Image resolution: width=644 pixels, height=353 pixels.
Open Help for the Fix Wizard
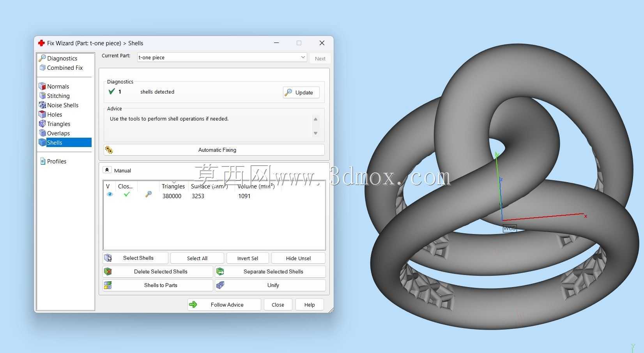tap(310, 305)
